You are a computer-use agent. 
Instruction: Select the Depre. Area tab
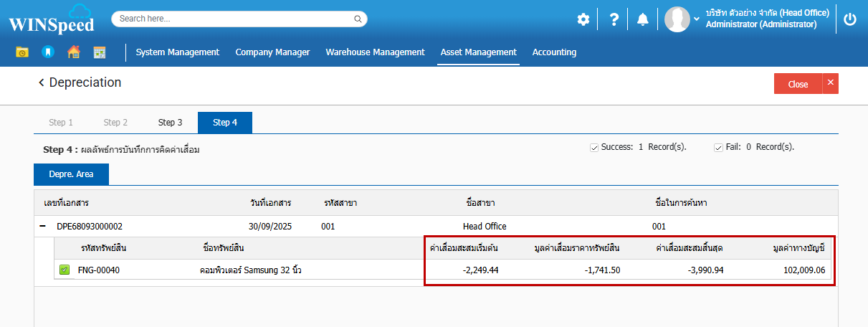pyautogui.click(x=71, y=174)
